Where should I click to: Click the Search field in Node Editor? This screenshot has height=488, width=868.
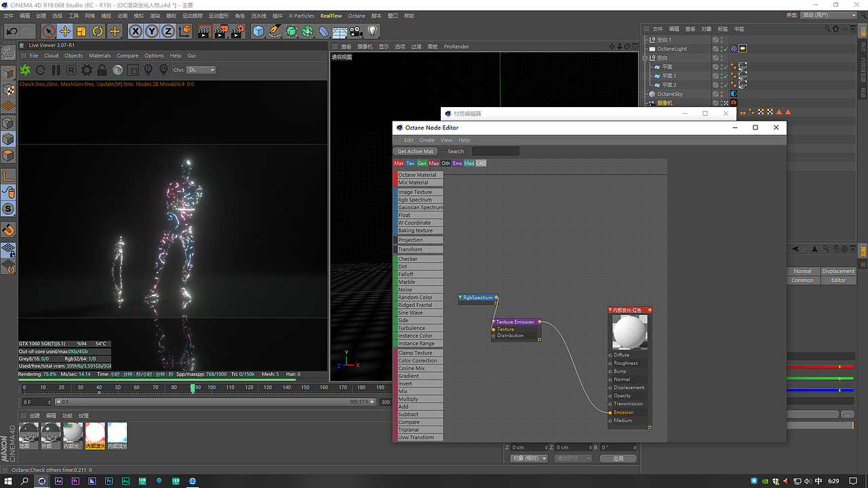coord(496,151)
